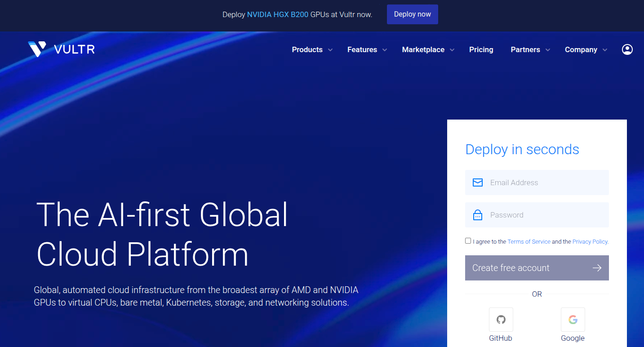Screen dimensions: 644x347
Task: Open the Terms of Service link
Action: point(529,242)
